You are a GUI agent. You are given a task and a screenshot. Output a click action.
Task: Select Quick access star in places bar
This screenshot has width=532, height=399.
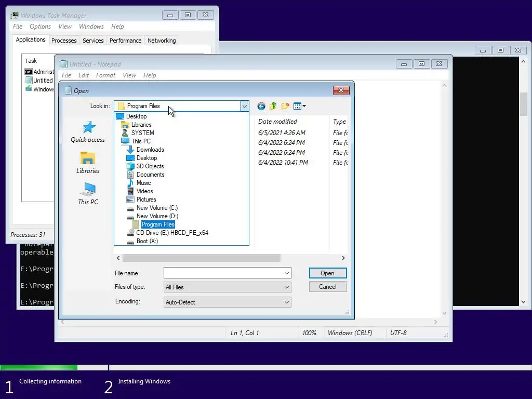pos(88,131)
